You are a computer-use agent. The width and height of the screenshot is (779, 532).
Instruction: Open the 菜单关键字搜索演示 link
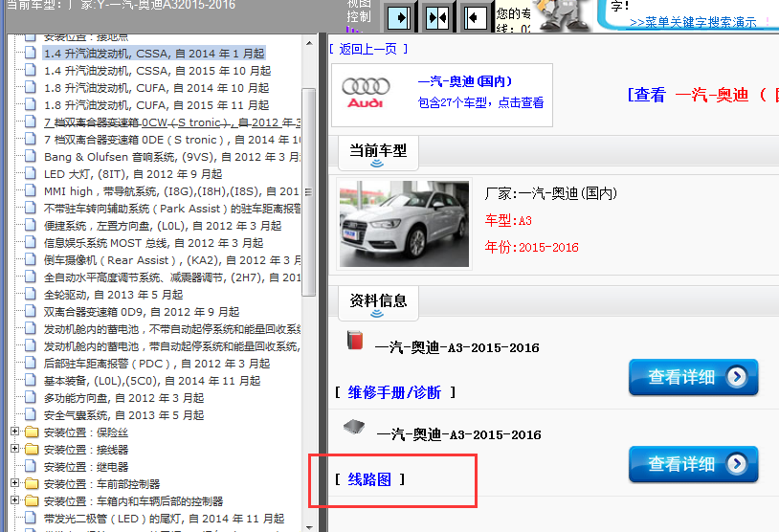click(x=693, y=22)
